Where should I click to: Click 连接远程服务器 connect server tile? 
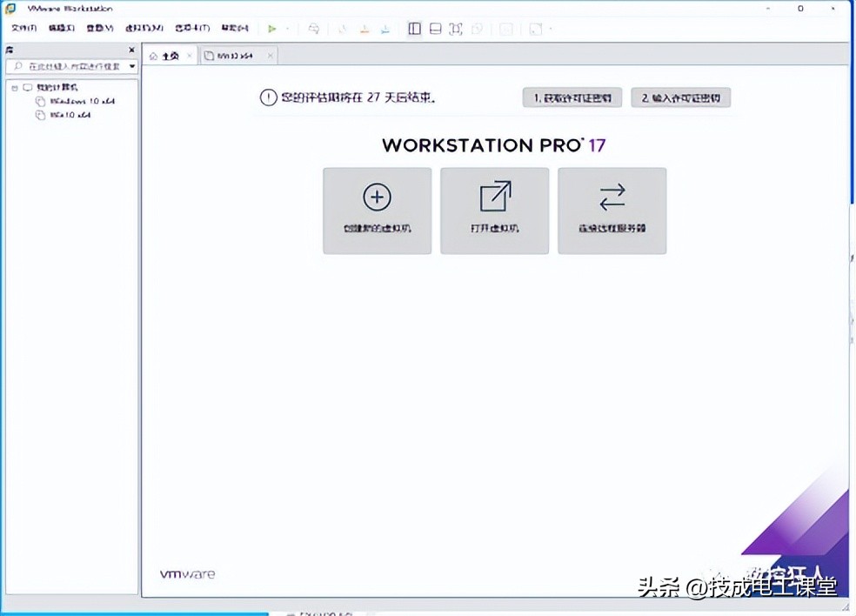612,211
